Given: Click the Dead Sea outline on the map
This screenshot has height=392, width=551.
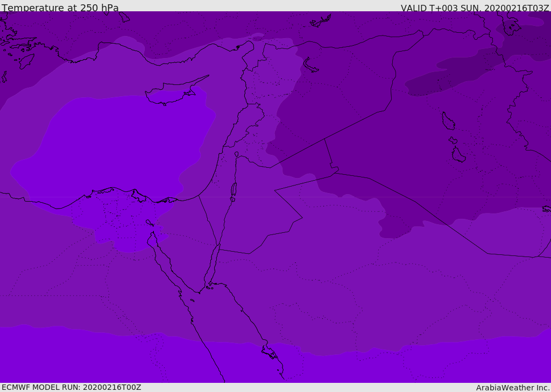Looking at the screenshot, I should coord(234,191).
